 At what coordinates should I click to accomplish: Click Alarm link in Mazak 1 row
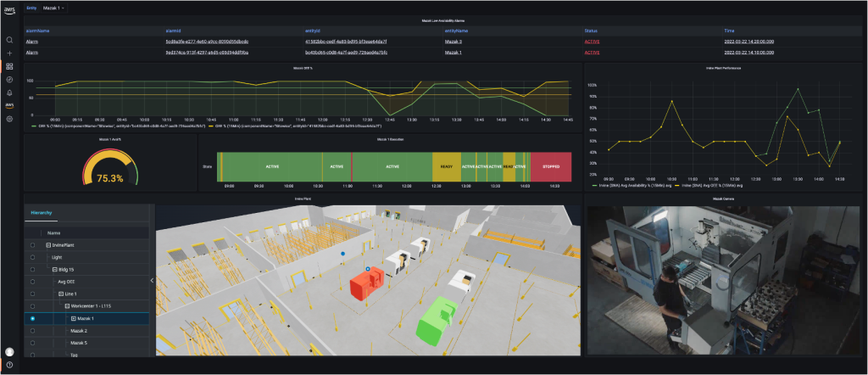tap(31, 52)
